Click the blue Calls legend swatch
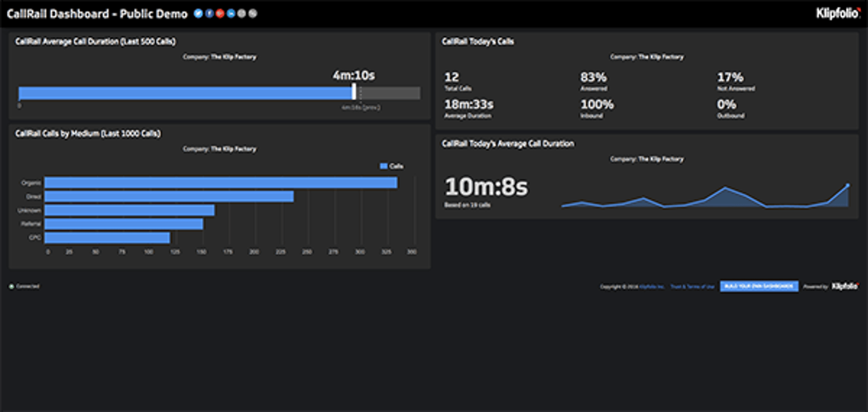The height and width of the screenshot is (412, 868). click(384, 166)
